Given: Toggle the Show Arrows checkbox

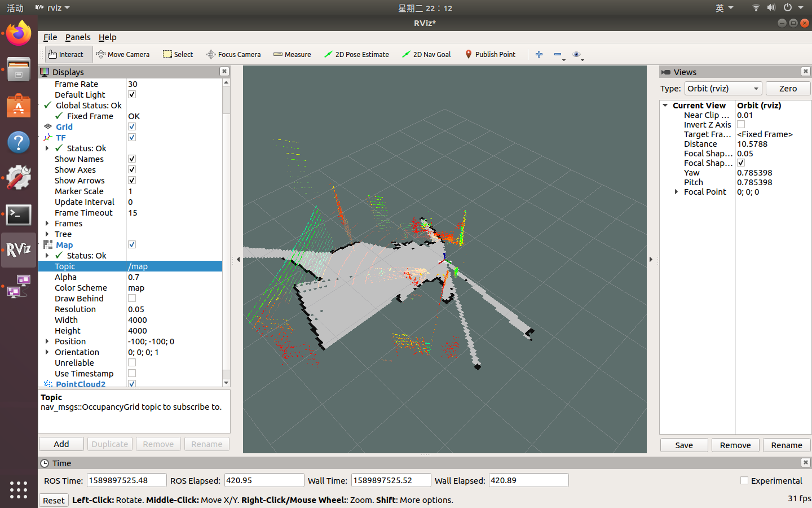Looking at the screenshot, I should pyautogui.click(x=132, y=181).
